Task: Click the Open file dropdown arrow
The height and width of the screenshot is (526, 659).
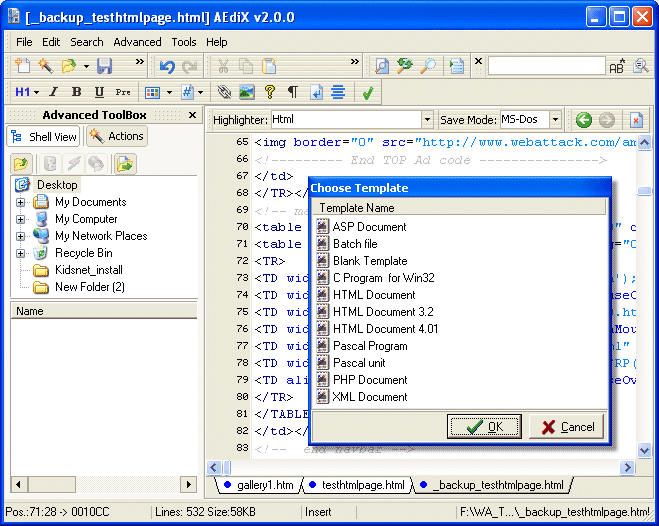Action: (x=86, y=66)
